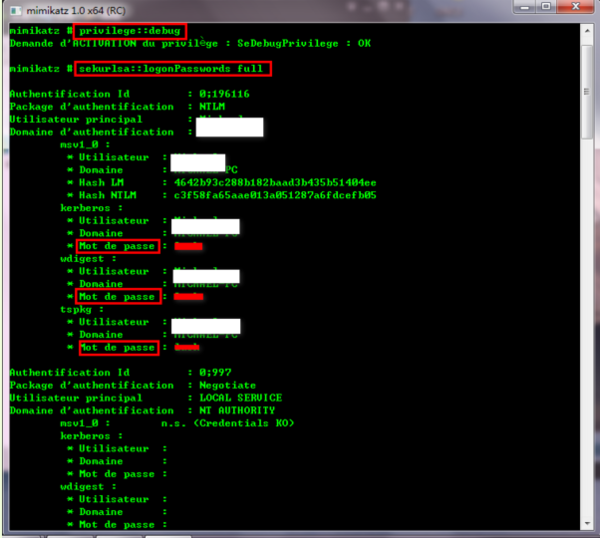Click the first 'wdigest :' heading
This screenshot has width=600, height=538.
click(x=88, y=259)
